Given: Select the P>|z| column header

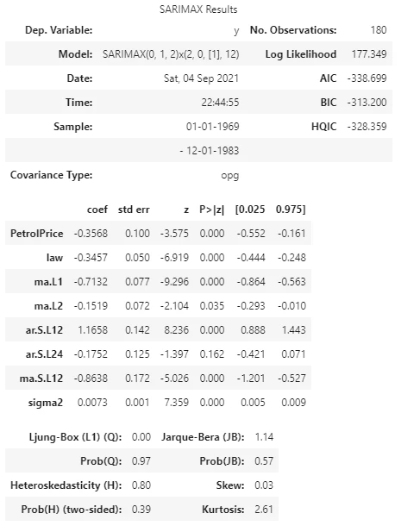Looking at the screenshot, I should pos(211,210).
